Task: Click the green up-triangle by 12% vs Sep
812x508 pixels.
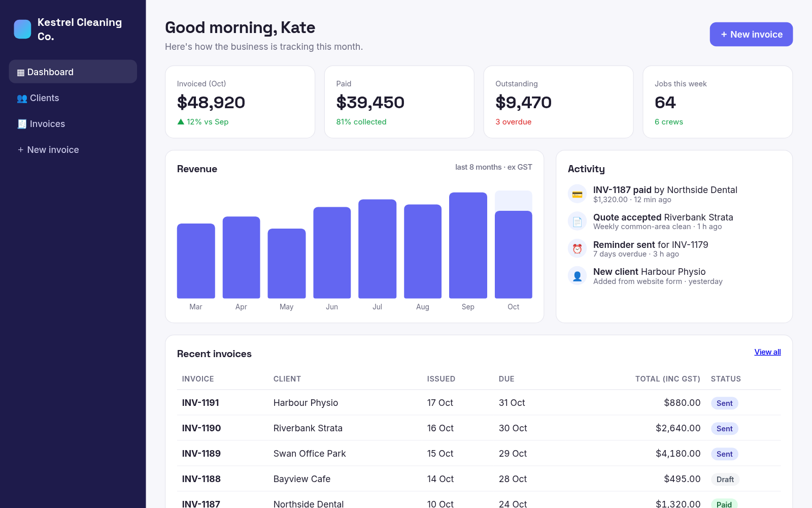Action: [181, 122]
